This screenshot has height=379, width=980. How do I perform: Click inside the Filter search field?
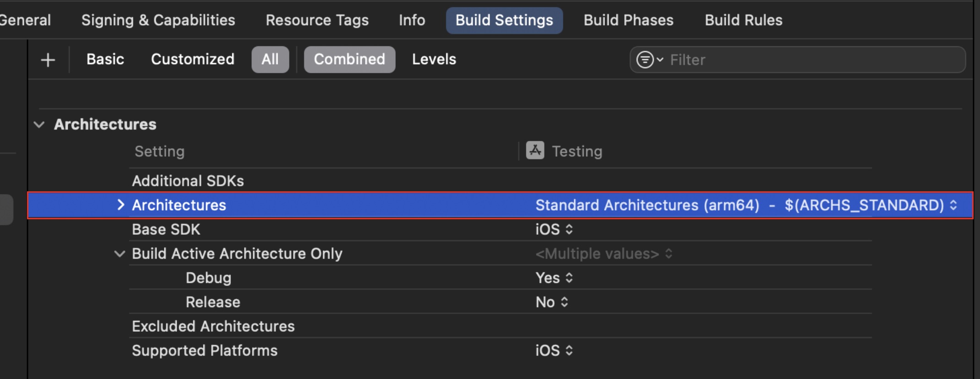tap(779, 60)
